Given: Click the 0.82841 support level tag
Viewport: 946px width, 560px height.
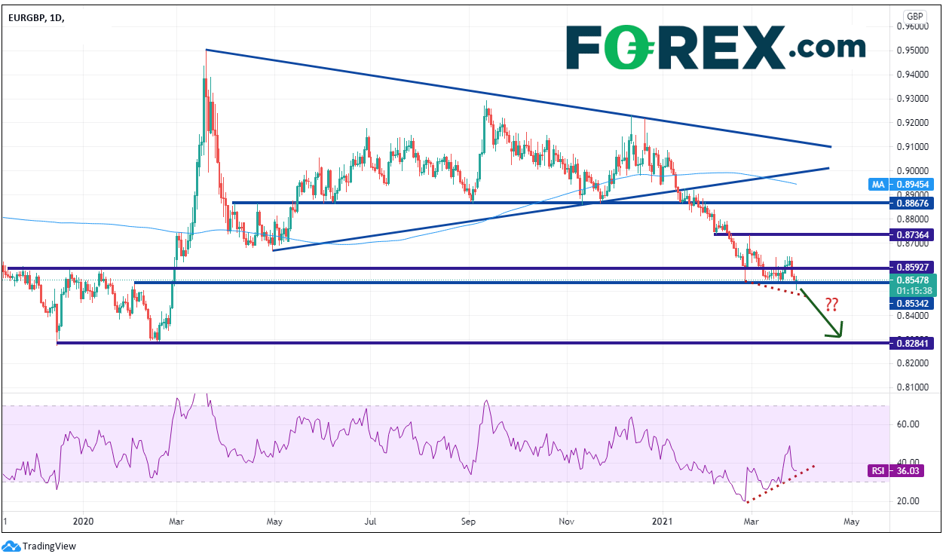Looking at the screenshot, I should point(913,343).
